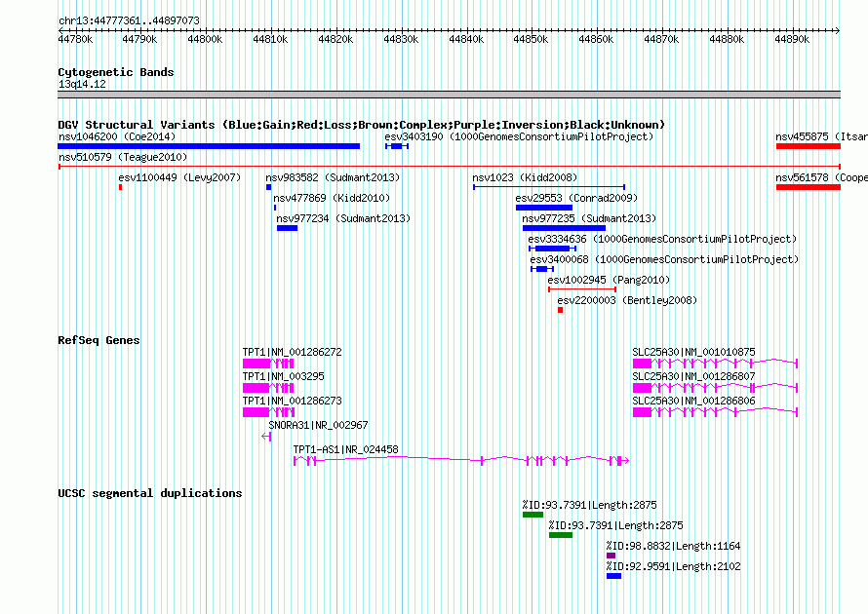
Task: Select the esv3403190 1000Genomes variant glyph
Action: [397, 146]
